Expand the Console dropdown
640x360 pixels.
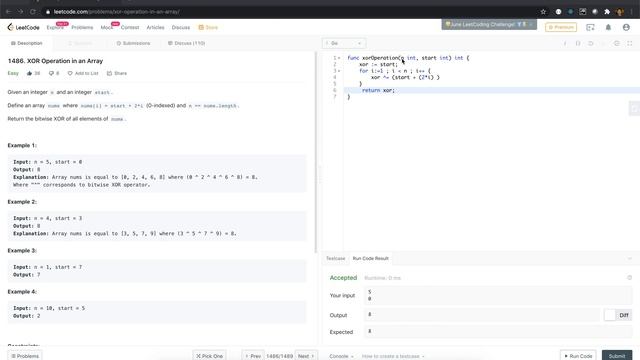coord(341,356)
